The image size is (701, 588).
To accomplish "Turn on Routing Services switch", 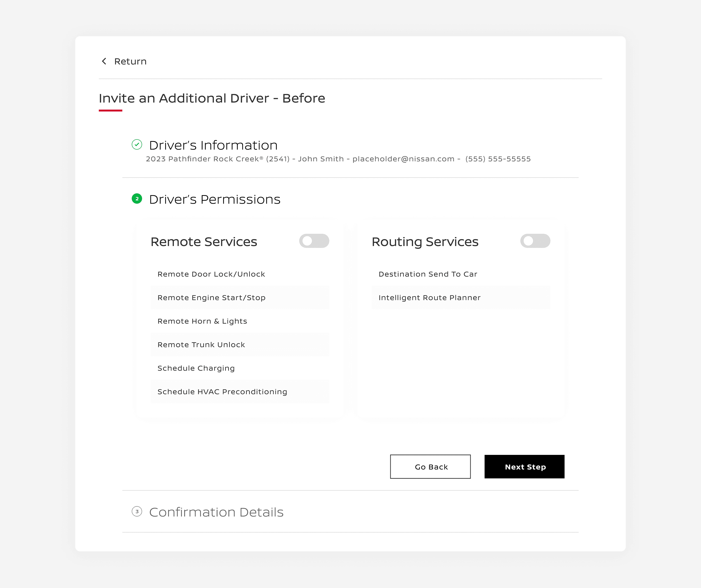I will [535, 241].
